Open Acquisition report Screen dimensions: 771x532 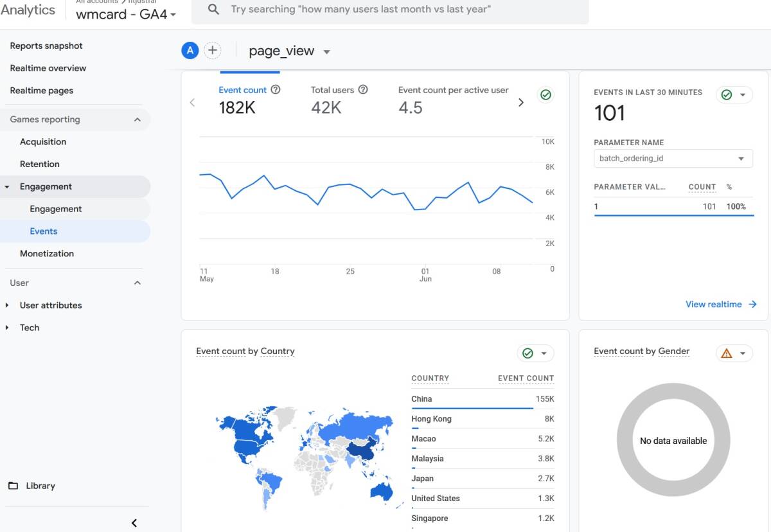pos(43,142)
